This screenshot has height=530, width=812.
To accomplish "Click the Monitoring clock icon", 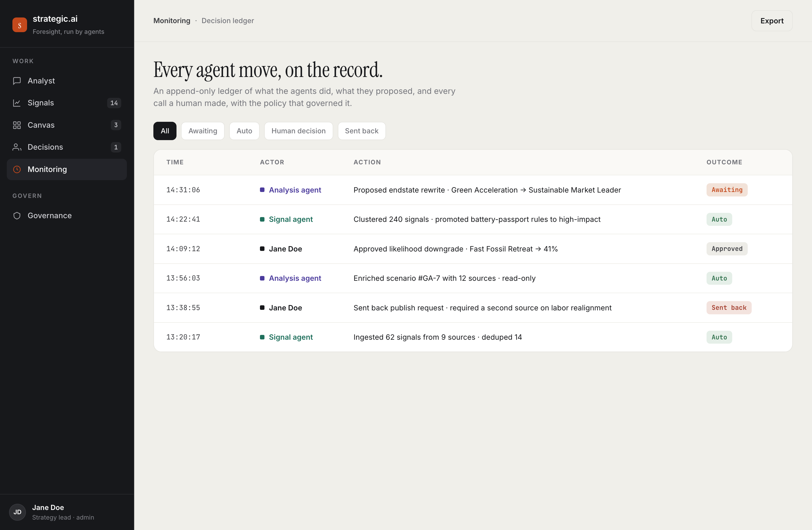I will point(17,169).
